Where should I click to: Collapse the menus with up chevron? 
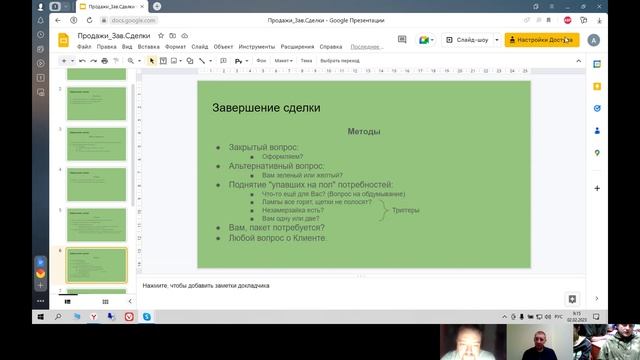pyautogui.click(x=578, y=61)
